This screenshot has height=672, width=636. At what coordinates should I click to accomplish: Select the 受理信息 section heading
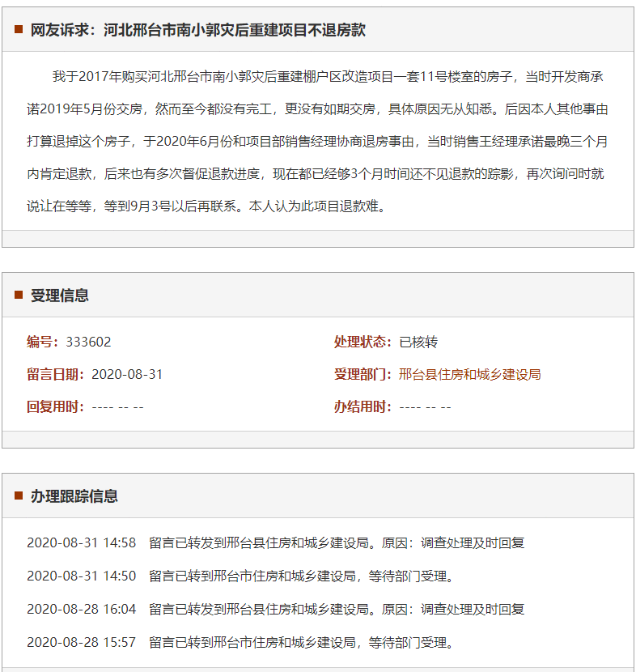click(60, 296)
